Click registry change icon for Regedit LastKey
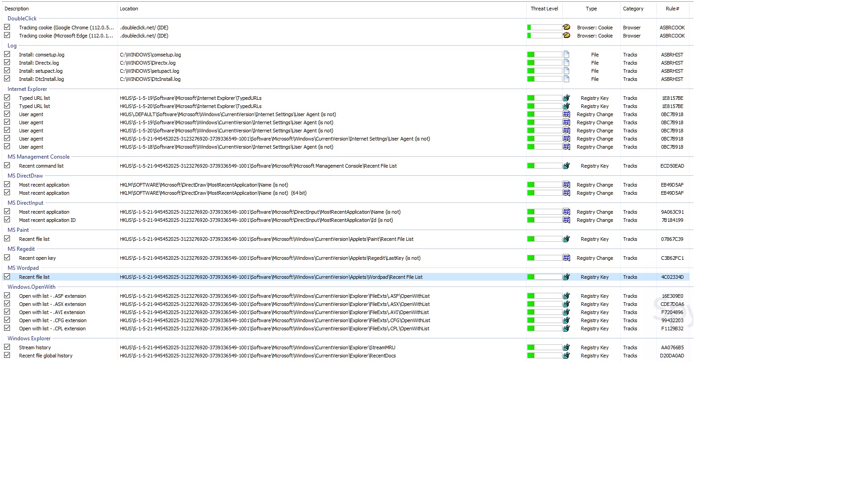The image size is (868, 488). coord(566,258)
